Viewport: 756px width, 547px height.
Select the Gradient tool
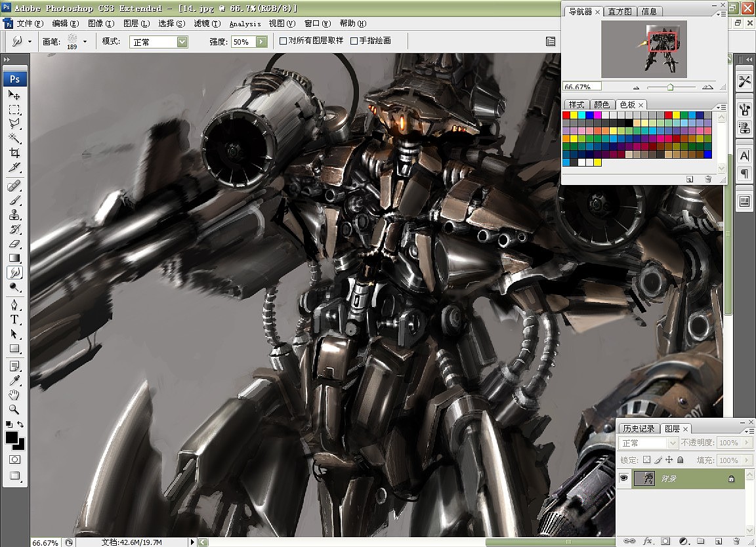(x=14, y=258)
